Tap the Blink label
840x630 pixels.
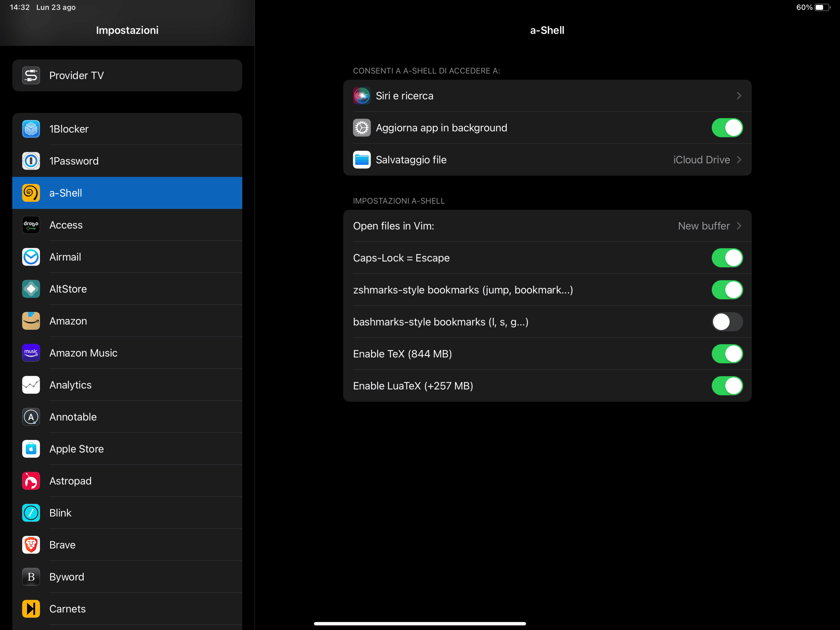60,513
